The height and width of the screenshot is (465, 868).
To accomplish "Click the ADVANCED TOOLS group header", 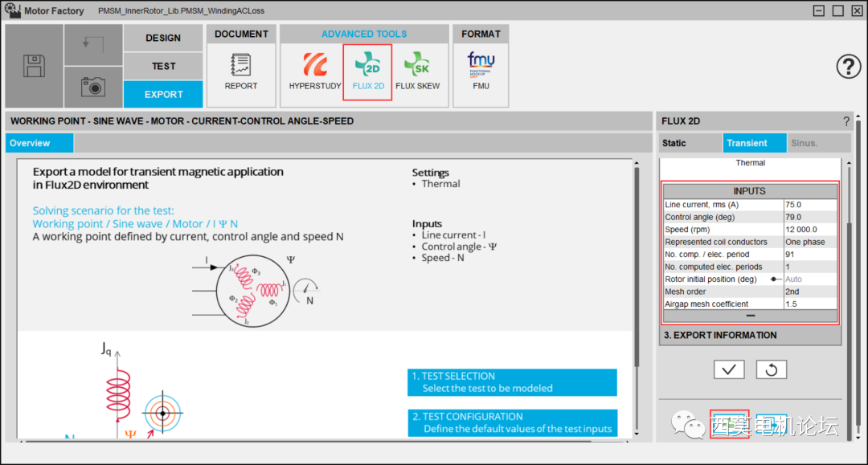I will 364,35.
